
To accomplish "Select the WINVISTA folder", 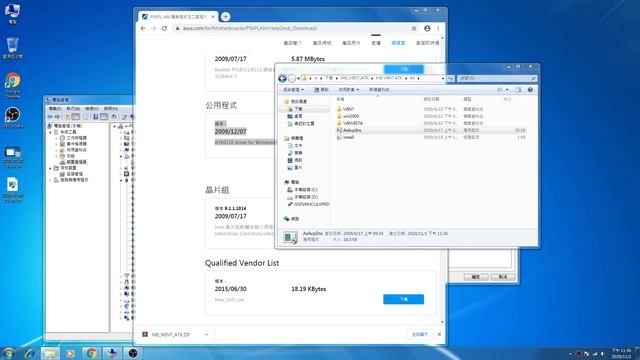I will pyautogui.click(x=350, y=123).
